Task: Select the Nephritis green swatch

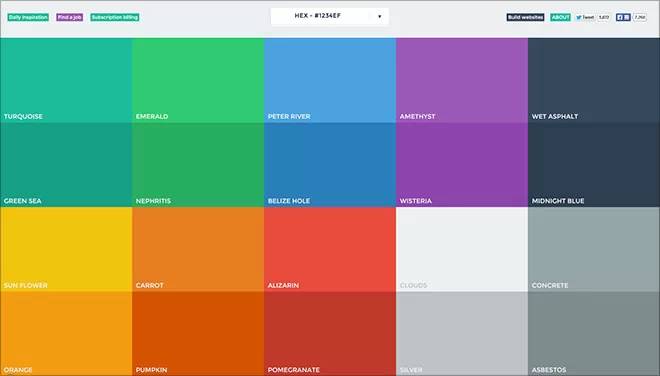Action: tap(198, 165)
